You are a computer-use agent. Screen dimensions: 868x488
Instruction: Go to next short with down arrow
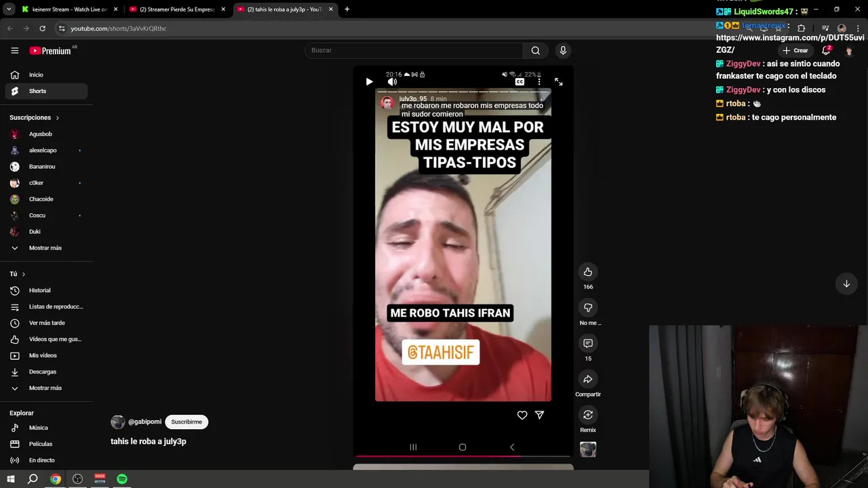tap(846, 284)
